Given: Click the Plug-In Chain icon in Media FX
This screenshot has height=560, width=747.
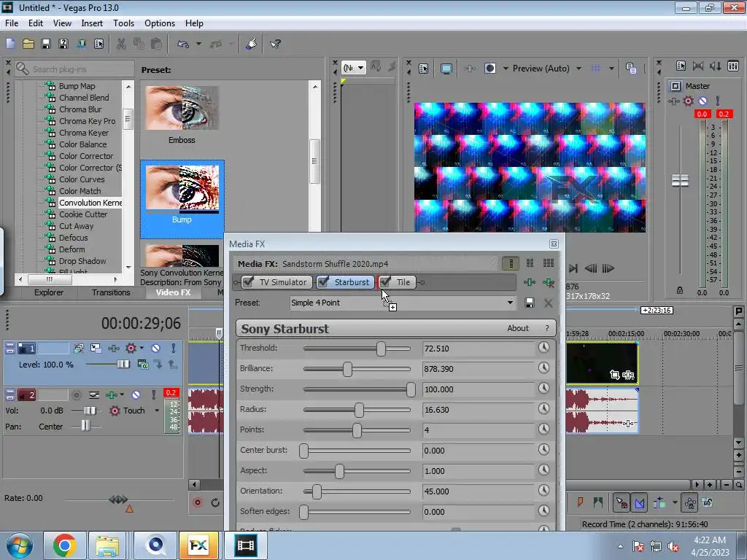Looking at the screenshot, I should (530, 282).
